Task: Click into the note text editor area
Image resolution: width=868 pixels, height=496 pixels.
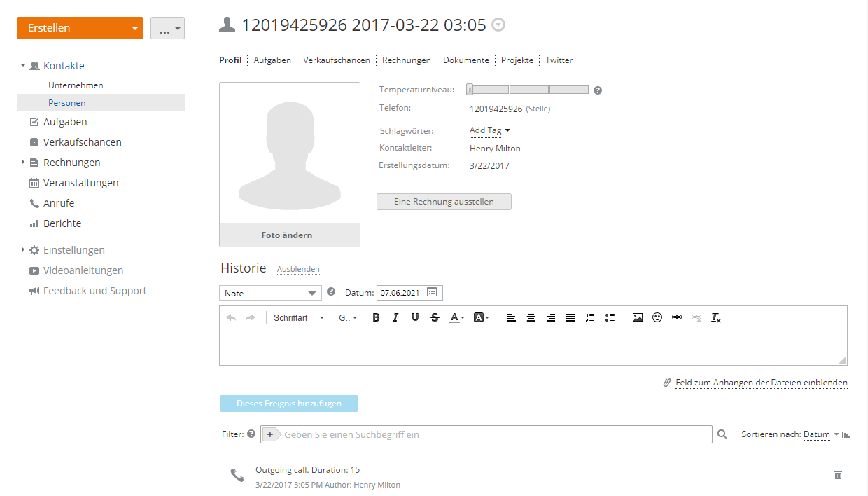Action: click(533, 347)
